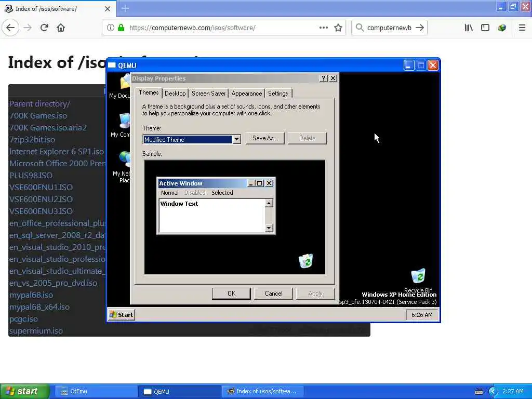This screenshot has width=532, height=399.
Task: Show site information via the info icon
Action: (x=111, y=28)
